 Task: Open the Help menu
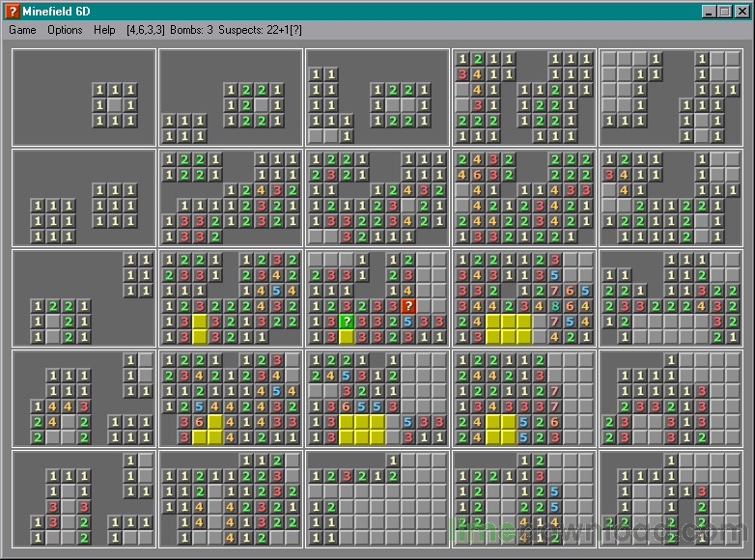[104, 30]
